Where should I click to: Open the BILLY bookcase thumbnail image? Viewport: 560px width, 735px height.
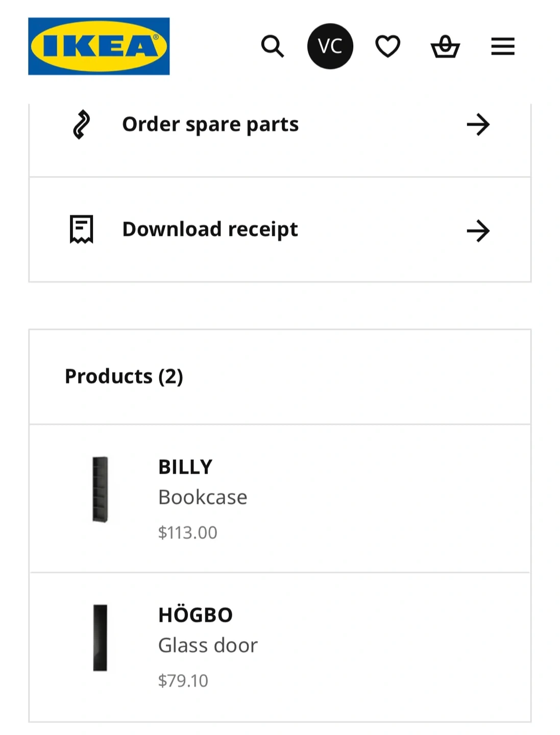[100, 489]
